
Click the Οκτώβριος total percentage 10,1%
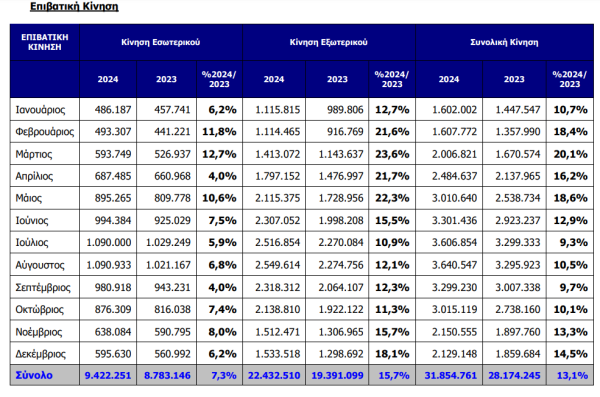(x=571, y=309)
